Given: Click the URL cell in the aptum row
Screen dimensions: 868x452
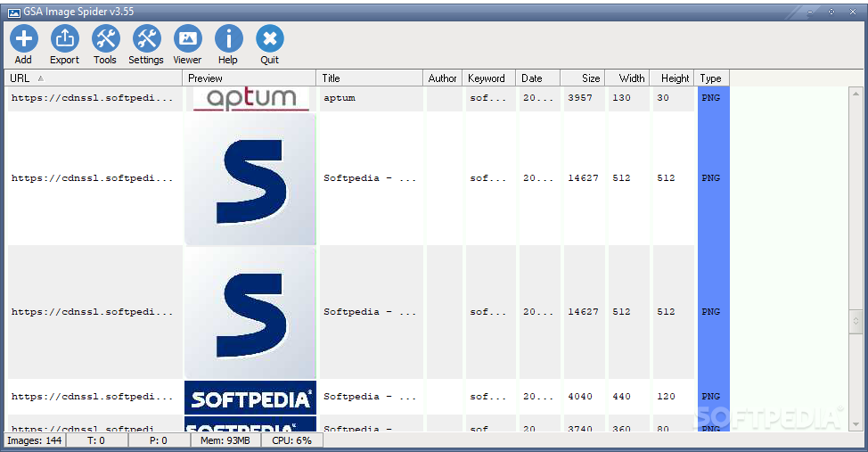Looking at the screenshot, I should tap(94, 99).
